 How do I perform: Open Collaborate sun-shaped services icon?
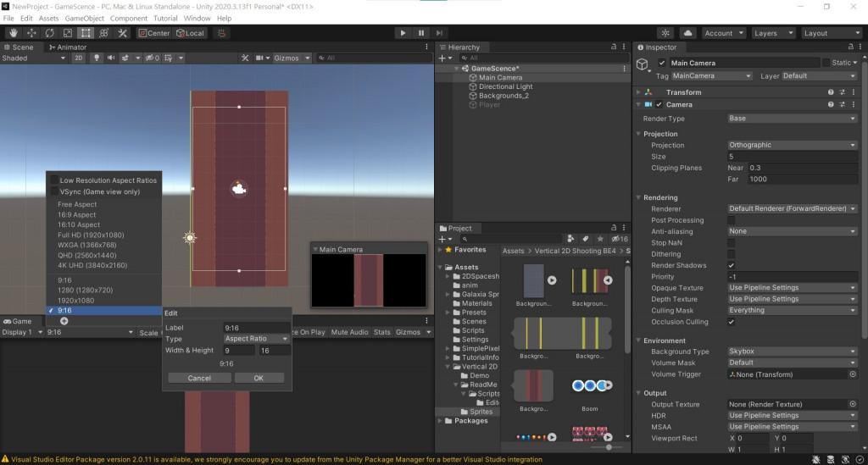(665, 33)
